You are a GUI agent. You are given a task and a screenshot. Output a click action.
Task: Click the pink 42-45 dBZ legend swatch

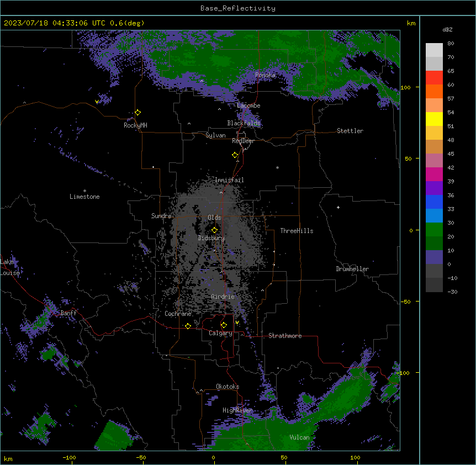point(434,161)
